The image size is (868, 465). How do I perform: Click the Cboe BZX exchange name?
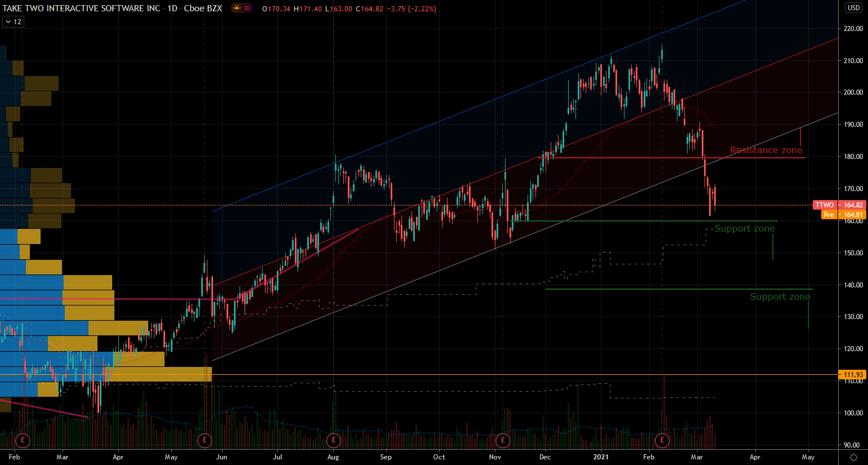point(203,8)
